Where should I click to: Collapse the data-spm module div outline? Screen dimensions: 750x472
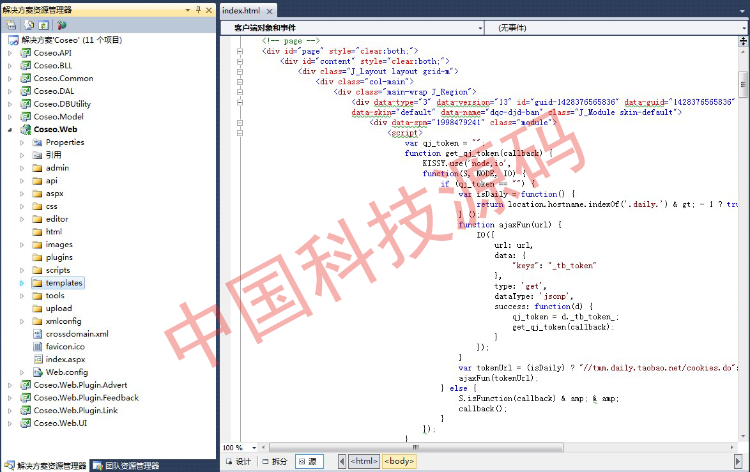pyautogui.click(x=240, y=123)
